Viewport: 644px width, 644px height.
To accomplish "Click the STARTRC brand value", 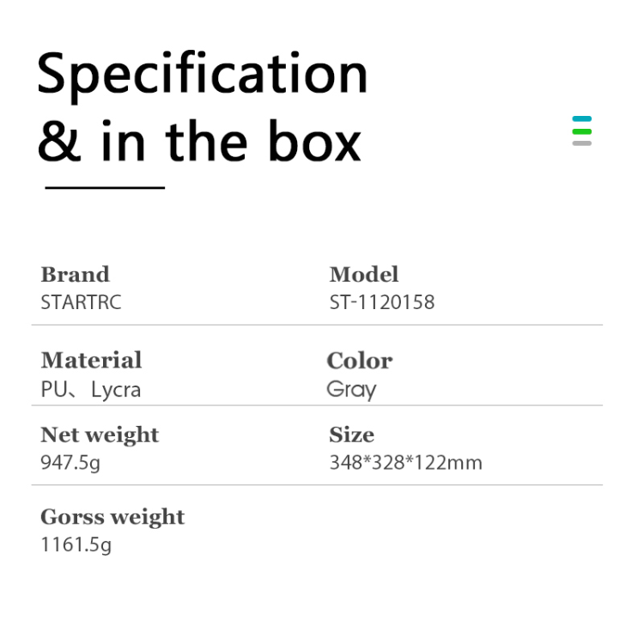I will [x=81, y=302].
